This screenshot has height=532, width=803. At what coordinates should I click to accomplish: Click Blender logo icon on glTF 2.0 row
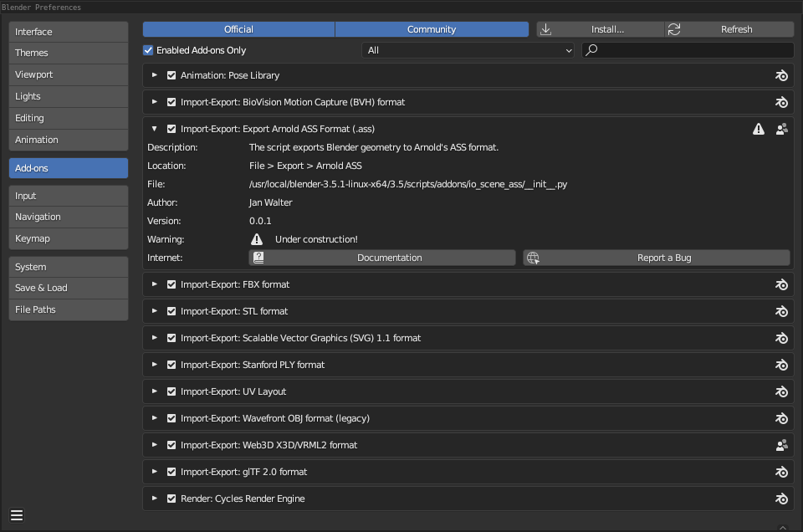[x=781, y=472]
